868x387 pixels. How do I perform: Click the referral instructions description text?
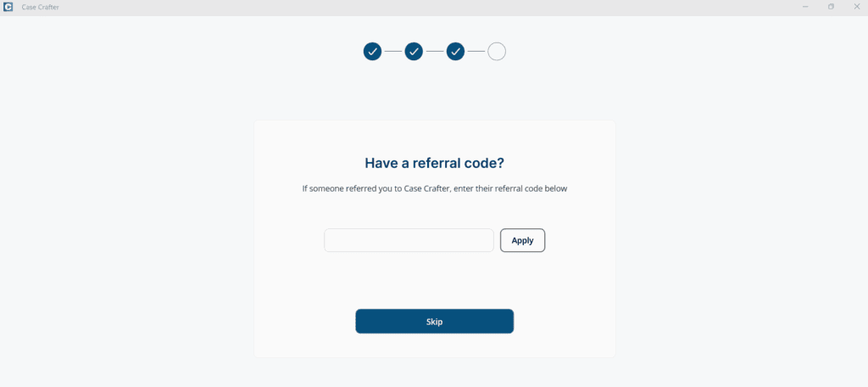pyautogui.click(x=434, y=188)
